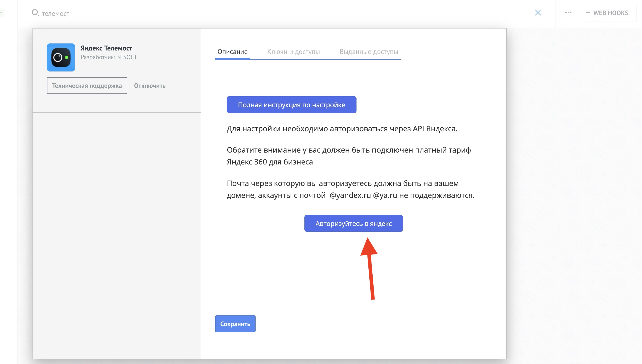The height and width of the screenshot is (364, 642).
Task: Click the text about Яндекс 360 для бизнеса
Action: tap(349, 156)
